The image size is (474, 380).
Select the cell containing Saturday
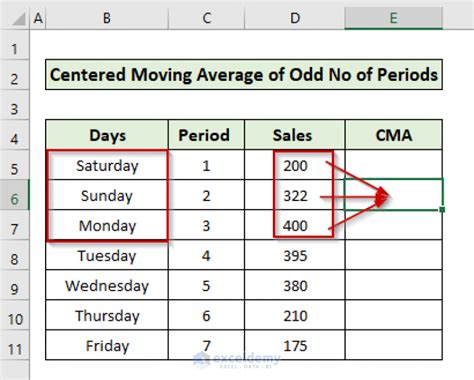pyautogui.click(x=107, y=165)
